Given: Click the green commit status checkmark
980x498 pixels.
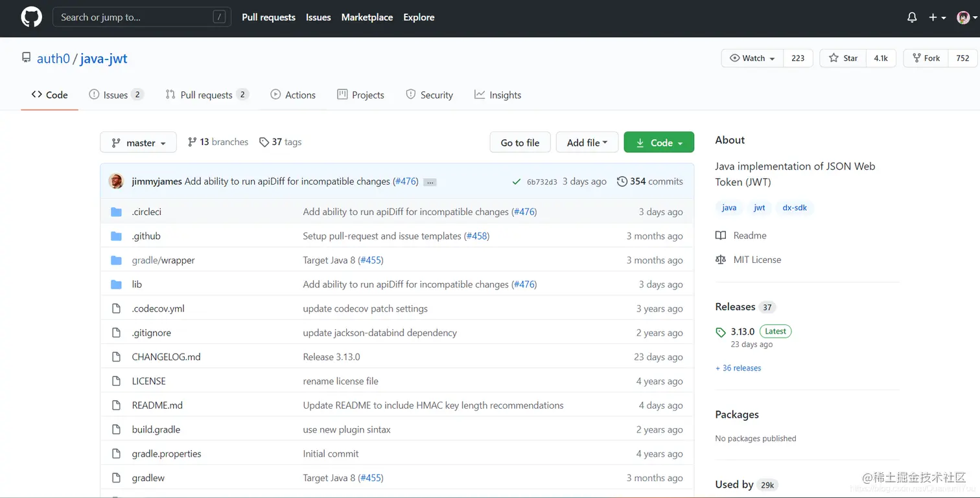Looking at the screenshot, I should coord(517,182).
